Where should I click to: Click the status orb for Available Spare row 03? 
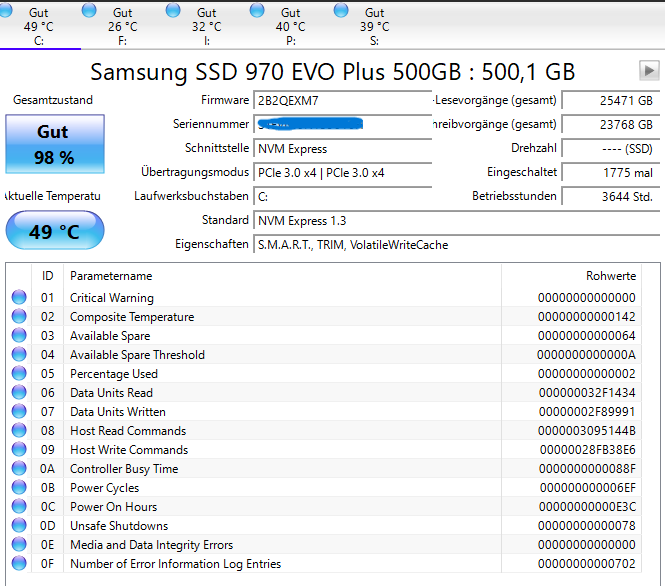[x=19, y=335]
